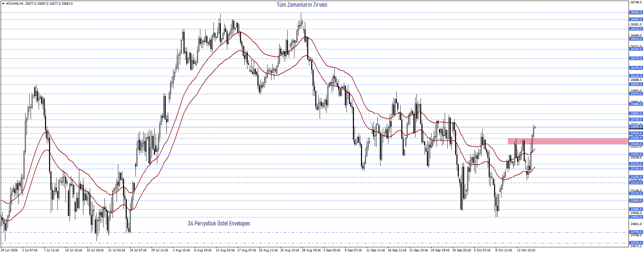Click the 25060.0 price level label
The height and width of the screenshot is (254, 644).
[636, 201]
